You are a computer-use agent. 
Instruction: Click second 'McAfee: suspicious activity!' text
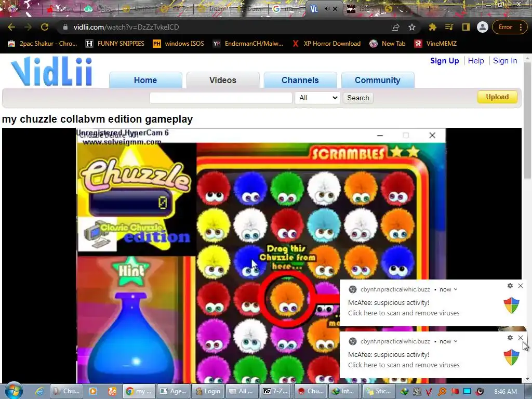(x=389, y=354)
